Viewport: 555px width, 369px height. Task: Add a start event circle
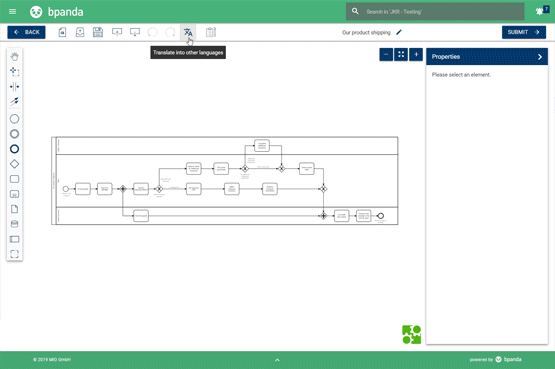[x=14, y=119]
